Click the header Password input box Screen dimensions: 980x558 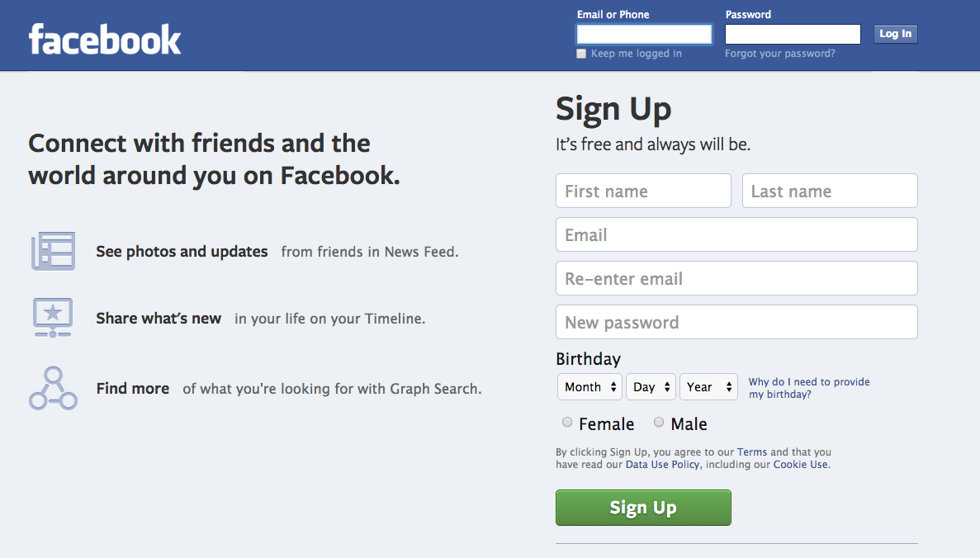(792, 34)
